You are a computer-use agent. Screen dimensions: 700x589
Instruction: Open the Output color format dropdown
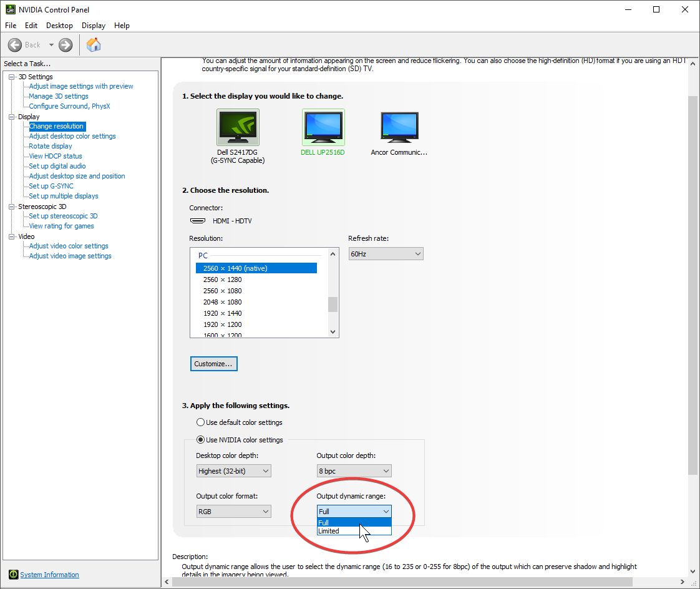(234, 512)
